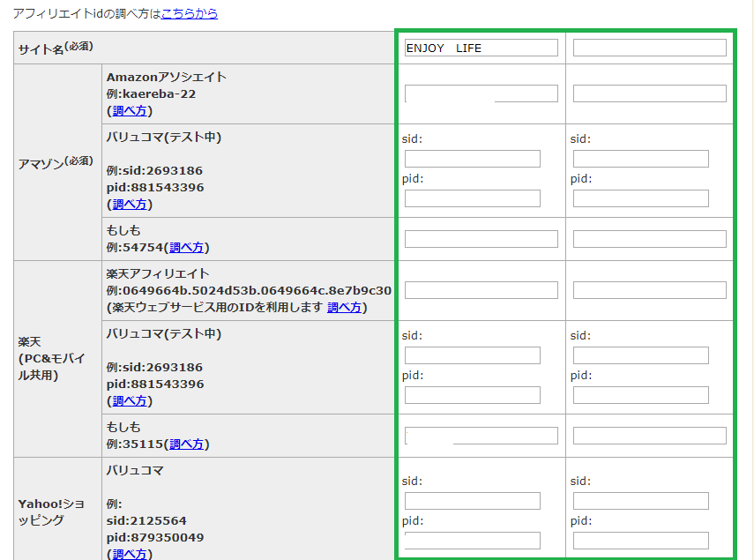The width and height of the screenshot is (754, 560).
Task: Click Yahoo!ショッピング pid field, second column
Action: [640, 541]
